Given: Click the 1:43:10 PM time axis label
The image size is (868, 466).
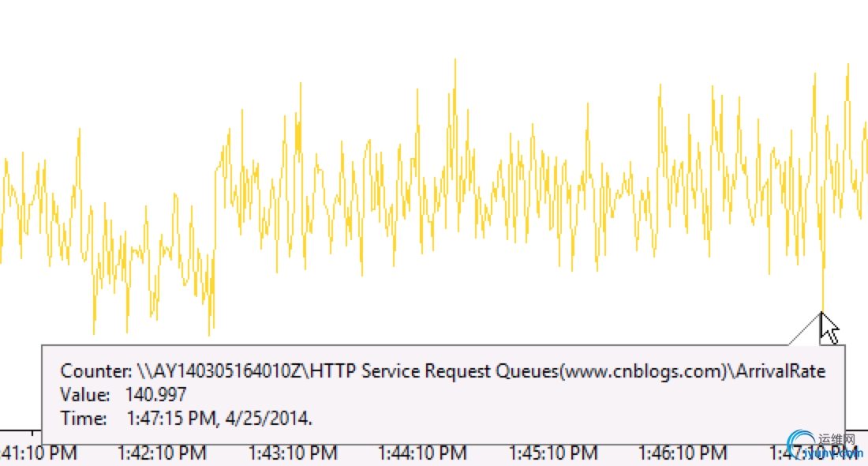Looking at the screenshot, I should (292, 453).
